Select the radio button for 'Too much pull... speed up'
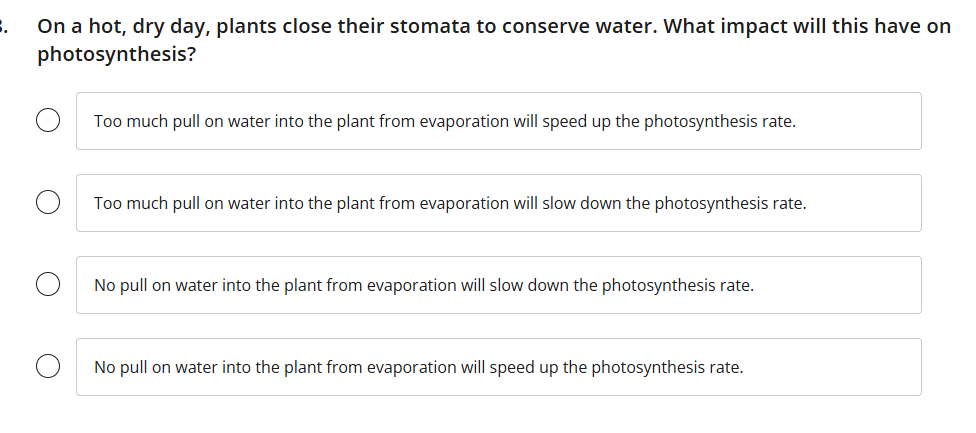The image size is (976, 433). click(47, 121)
